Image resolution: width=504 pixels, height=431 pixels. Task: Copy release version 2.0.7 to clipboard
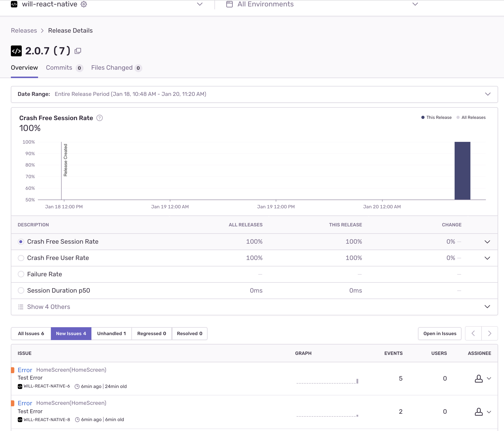(x=78, y=51)
